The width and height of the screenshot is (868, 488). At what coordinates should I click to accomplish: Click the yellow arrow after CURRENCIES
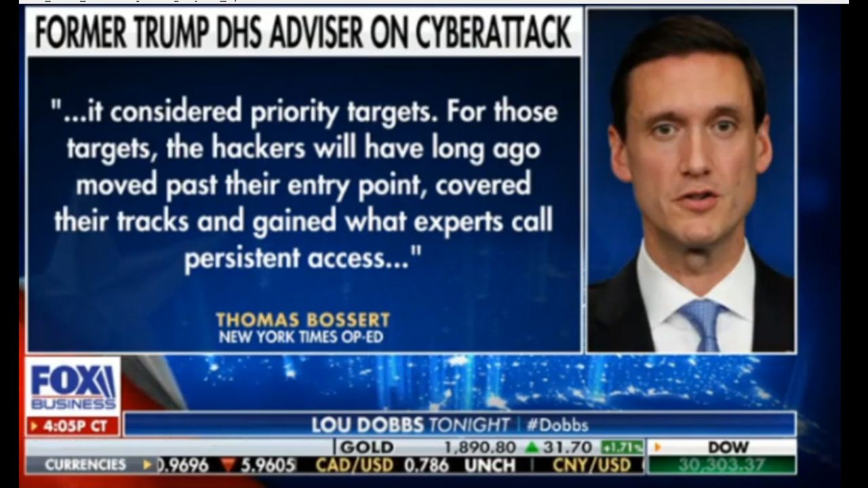pos(147,465)
